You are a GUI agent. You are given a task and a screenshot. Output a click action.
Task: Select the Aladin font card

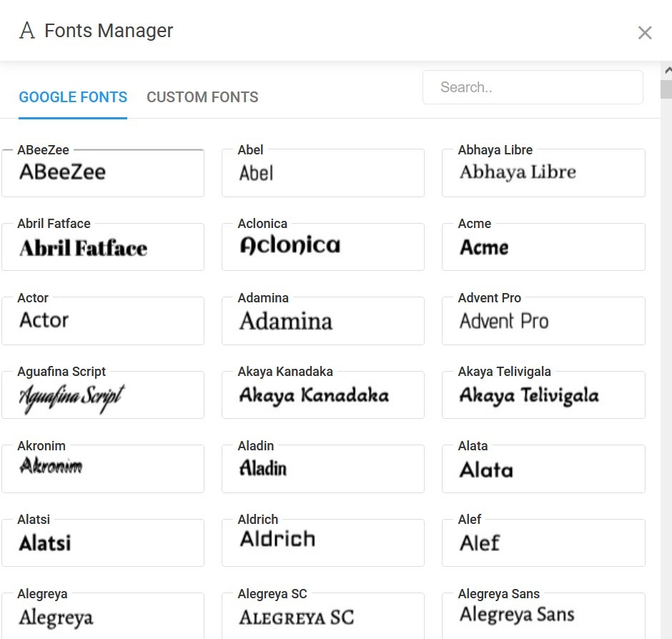[323, 469]
